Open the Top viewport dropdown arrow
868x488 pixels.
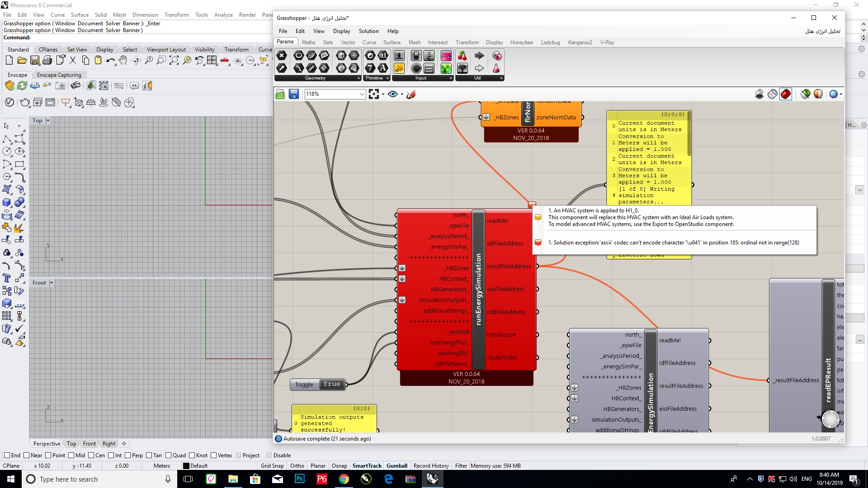[x=48, y=121]
